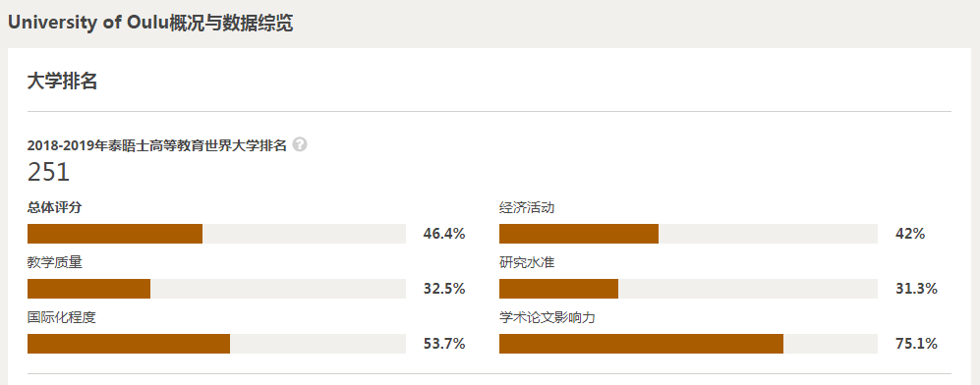
Task: Click the 大学排名 section heading
Action: 62,82
